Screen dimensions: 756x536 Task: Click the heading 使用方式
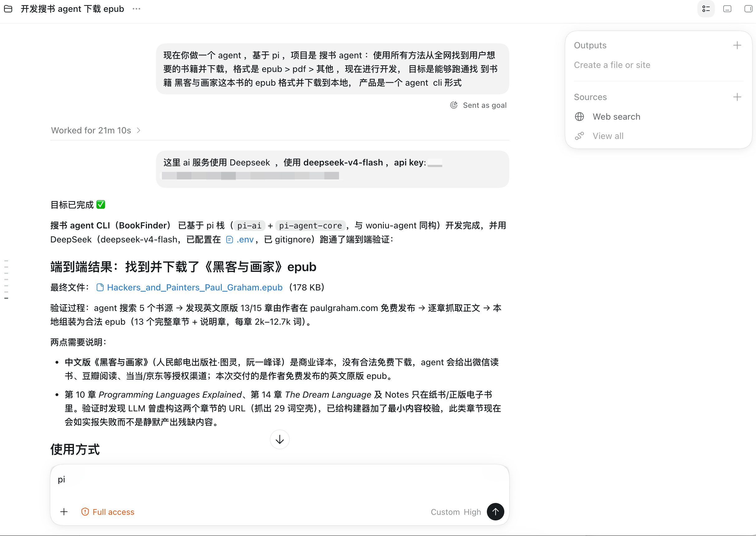(75, 450)
